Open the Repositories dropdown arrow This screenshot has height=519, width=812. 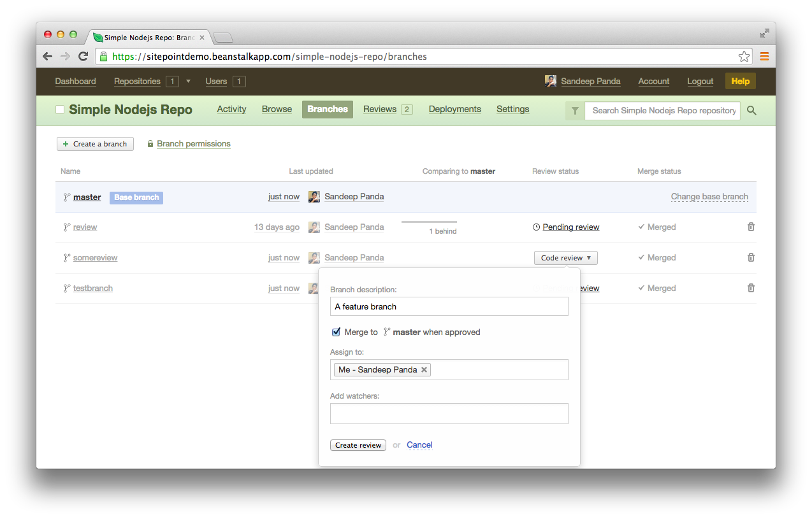tap(188, 82)
